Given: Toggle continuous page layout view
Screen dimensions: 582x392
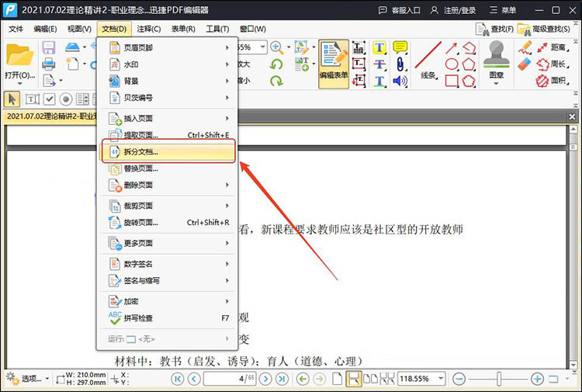Looking at the screenshot, I should [x=353, y=379].
